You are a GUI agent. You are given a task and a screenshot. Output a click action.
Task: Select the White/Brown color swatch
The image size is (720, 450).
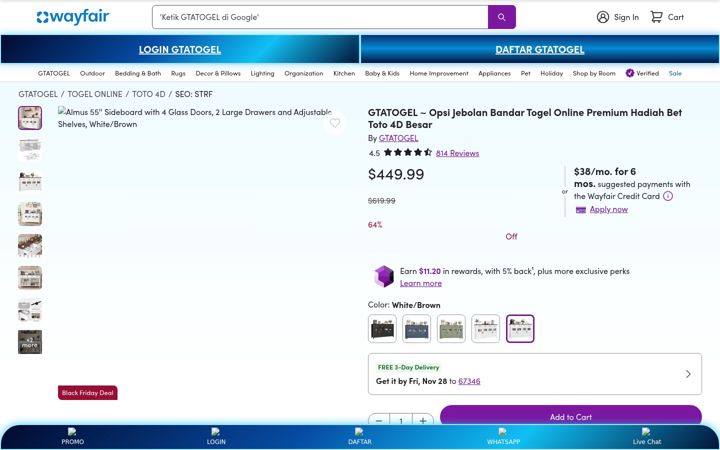520,328
